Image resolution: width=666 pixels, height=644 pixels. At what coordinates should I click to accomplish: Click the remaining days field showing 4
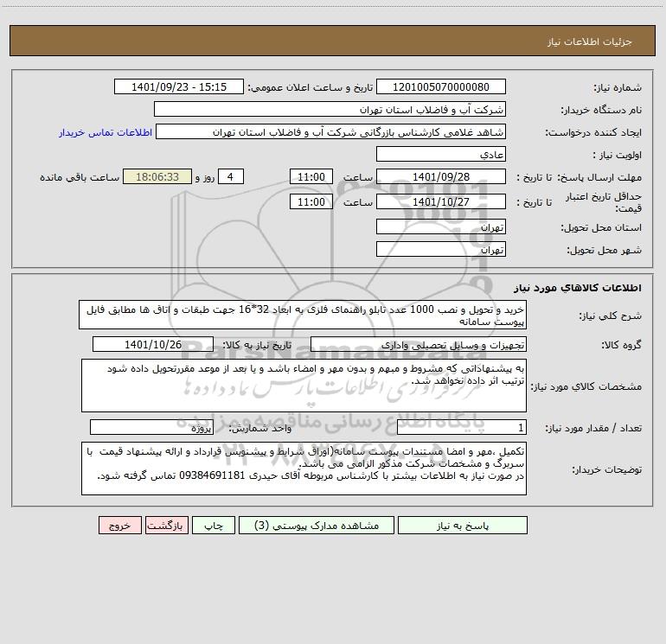(231, 176)
